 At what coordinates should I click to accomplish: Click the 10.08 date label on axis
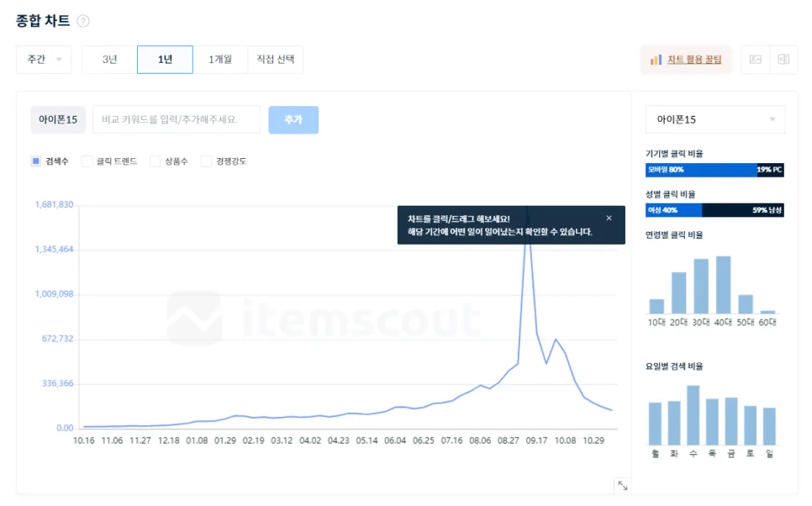[x=565, y=440]
